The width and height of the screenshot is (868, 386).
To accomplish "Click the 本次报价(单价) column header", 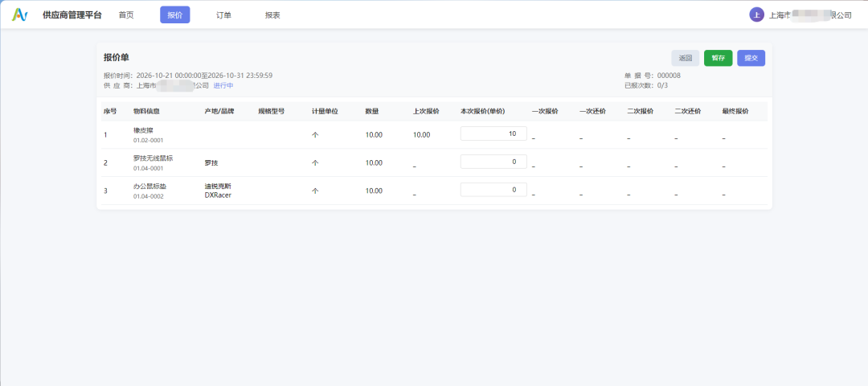I will point(483,111).
